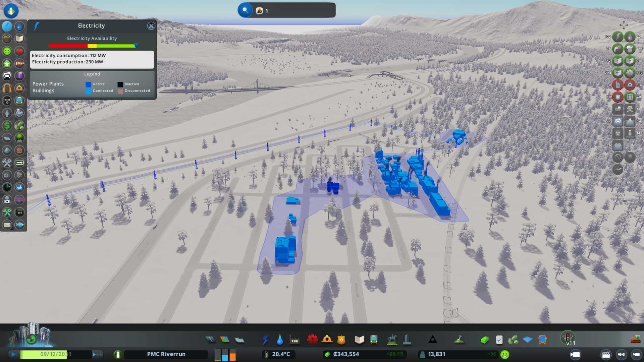Select the bulldozer tool
This screenshot has height=362, width=644.
635,340
